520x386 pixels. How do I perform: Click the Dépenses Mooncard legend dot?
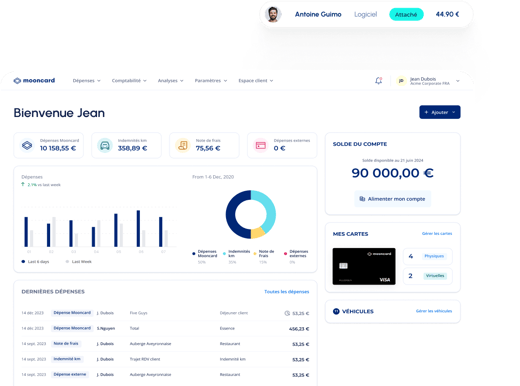point(194,254)
